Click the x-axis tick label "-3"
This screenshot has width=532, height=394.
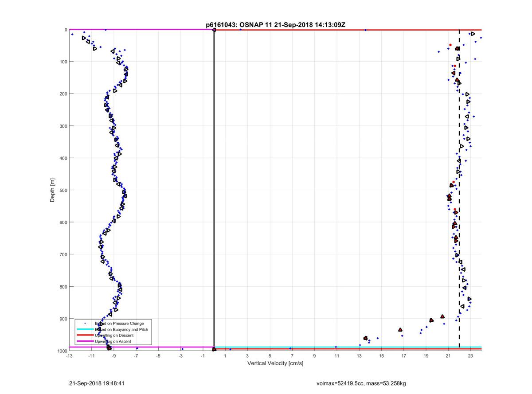click(180, 356)
